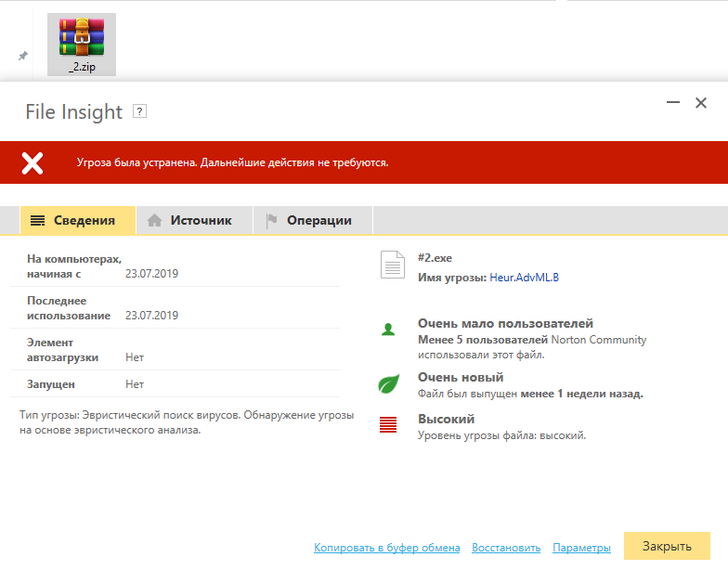Click the 'Запущен' value Нет
Screen dimensions: 728x570
pyautogui.click(x=135, y=384)
